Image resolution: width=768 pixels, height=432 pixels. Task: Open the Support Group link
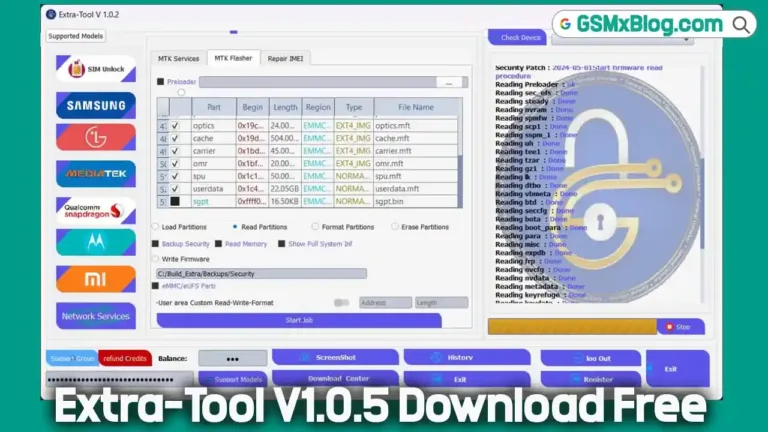(x=72, y=359)
